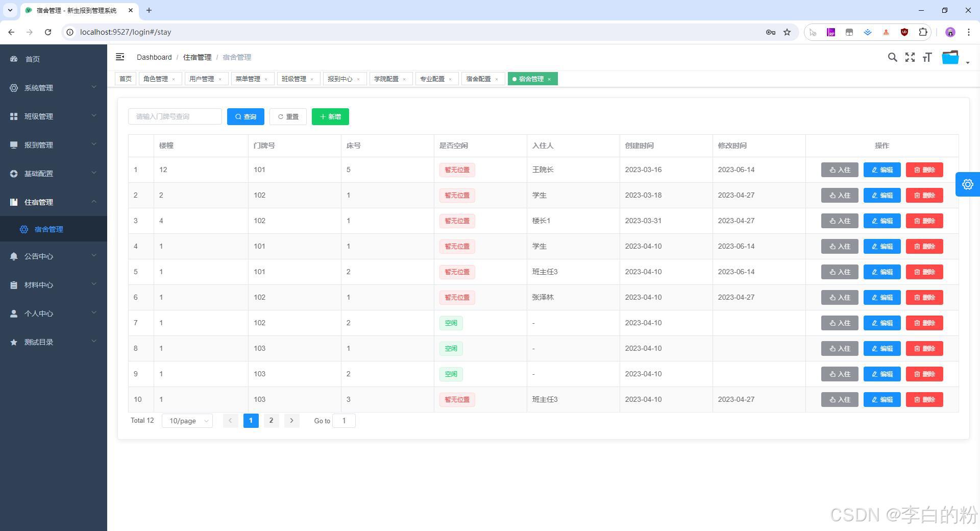Click the 新增 add button
The width and height of the screenshot is (980, 531).
point(330,117)
